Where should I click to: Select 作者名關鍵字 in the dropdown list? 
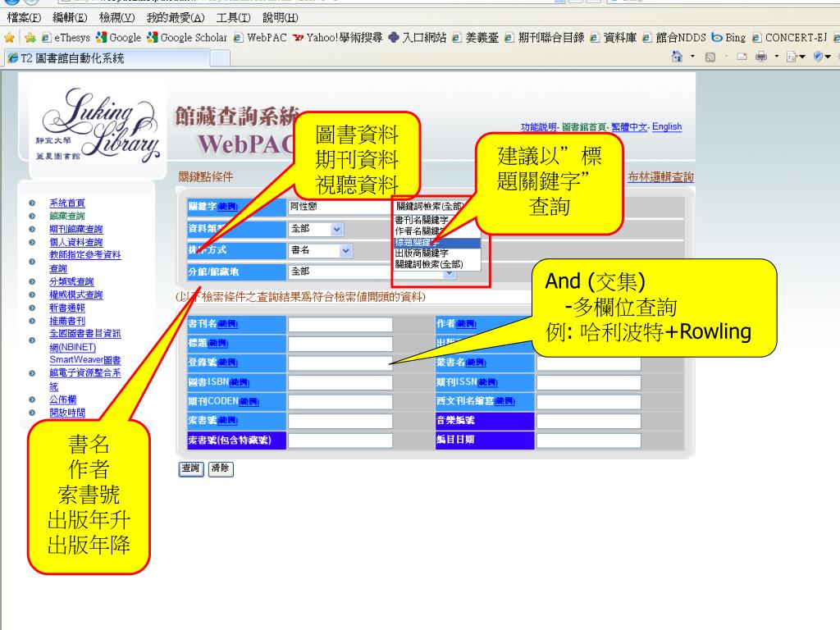click(422, 231)
